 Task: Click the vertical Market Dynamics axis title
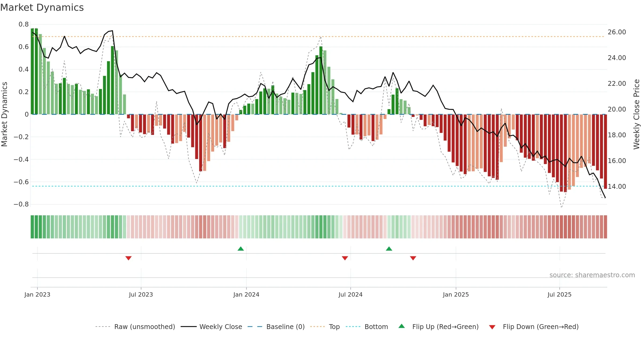tap(4, 114)
